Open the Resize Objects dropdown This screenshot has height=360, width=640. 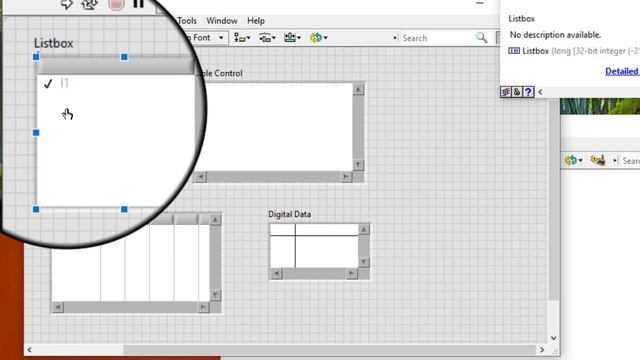pos(293,38)
